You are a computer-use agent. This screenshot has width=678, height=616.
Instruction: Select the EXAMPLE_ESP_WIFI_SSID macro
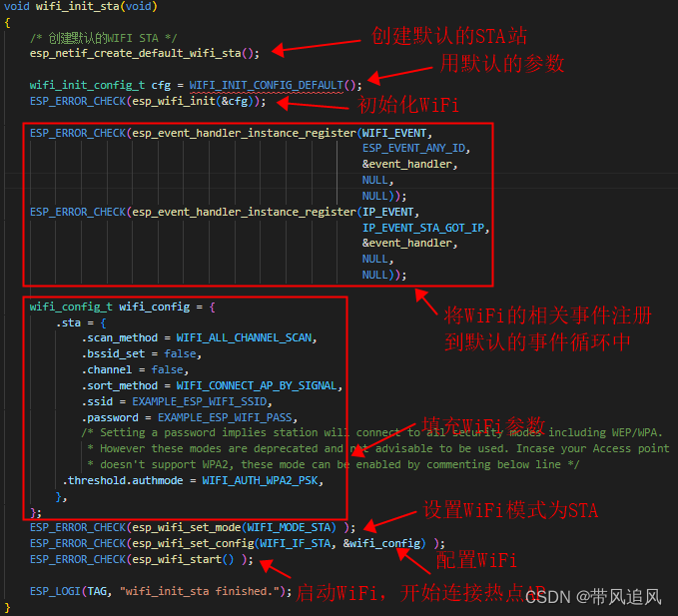coord(200,401)
